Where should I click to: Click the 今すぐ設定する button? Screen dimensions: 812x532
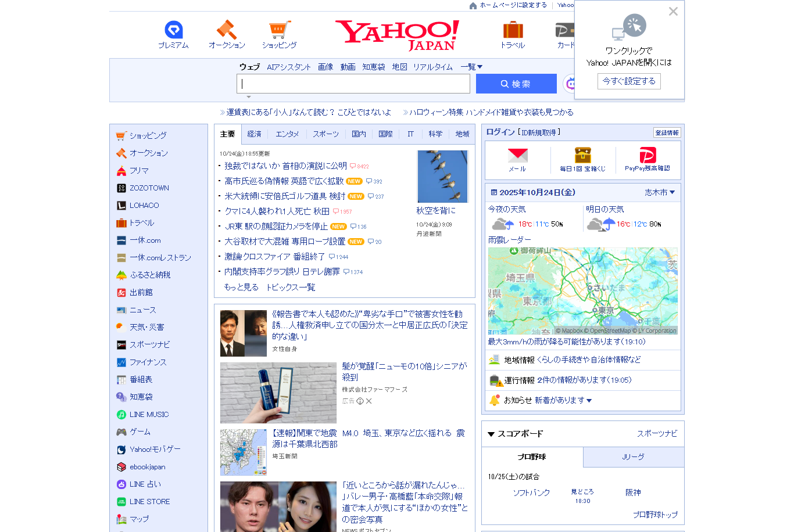point(629,81)
